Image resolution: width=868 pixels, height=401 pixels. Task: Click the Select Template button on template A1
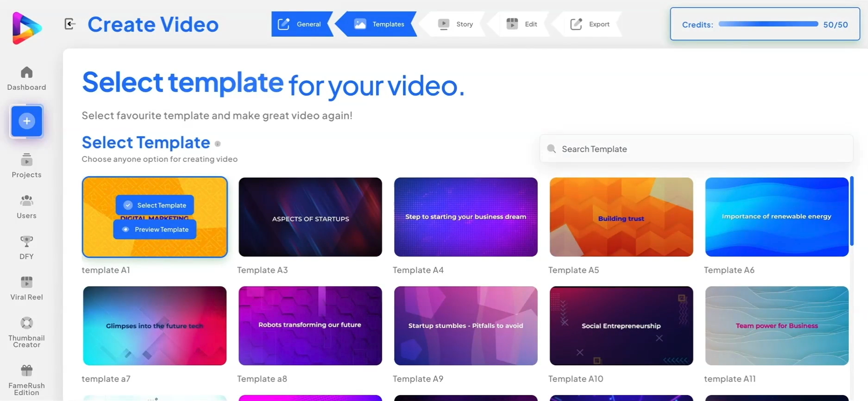tap(155, 205)
